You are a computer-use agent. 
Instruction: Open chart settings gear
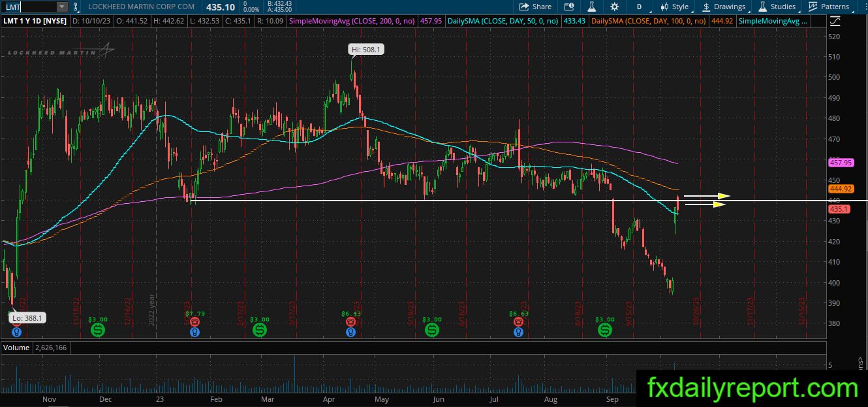(614, 7)
